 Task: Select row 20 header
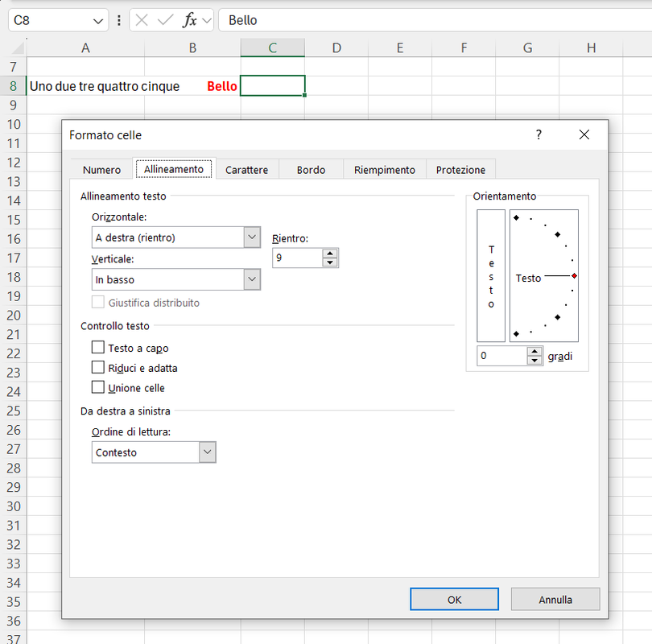(14, 315)
